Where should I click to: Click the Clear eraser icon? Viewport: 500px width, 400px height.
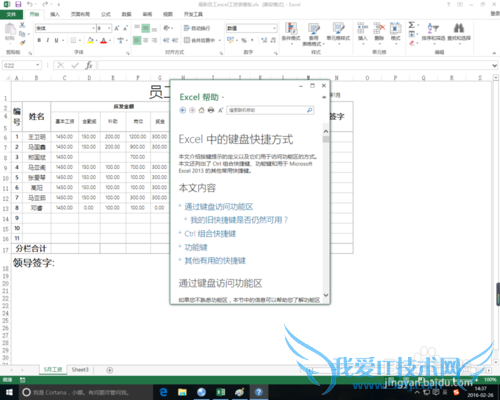[x=412, y=43]
